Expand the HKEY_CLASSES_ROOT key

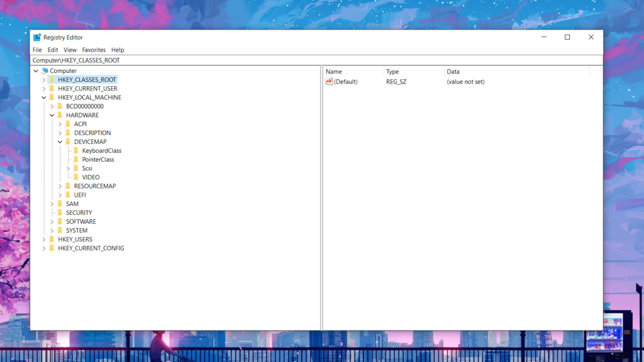coord(44,80)
